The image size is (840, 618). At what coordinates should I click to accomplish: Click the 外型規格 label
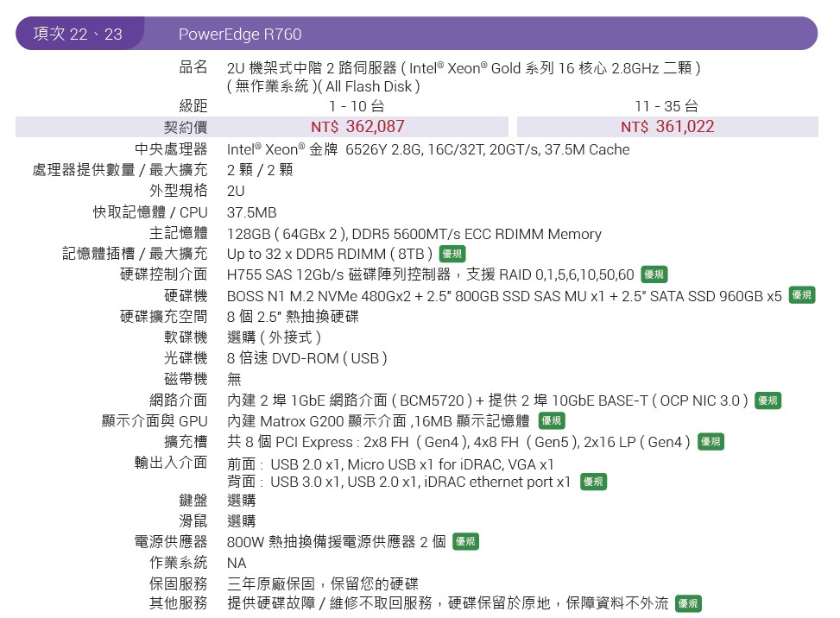tap(179, 191)
